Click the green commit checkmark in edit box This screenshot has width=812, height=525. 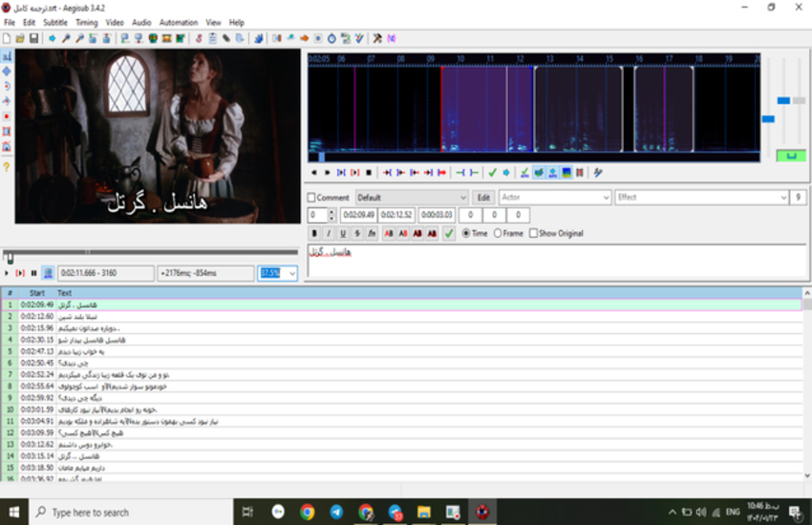(x=449, y=234)
